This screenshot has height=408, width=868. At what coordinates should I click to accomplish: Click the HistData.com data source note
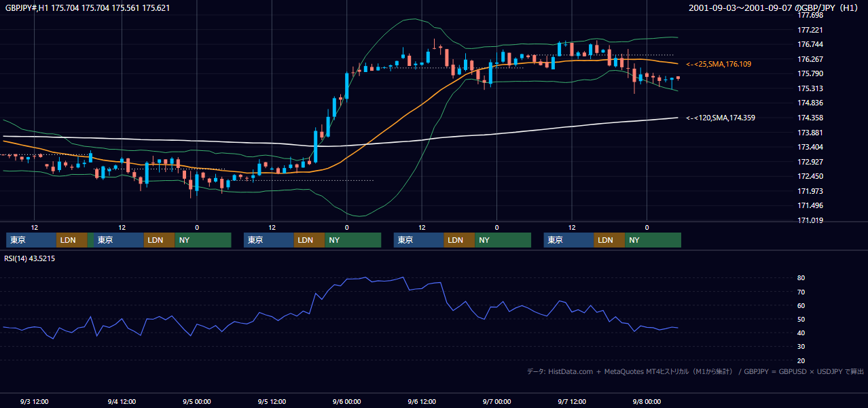tap(695, 371)
